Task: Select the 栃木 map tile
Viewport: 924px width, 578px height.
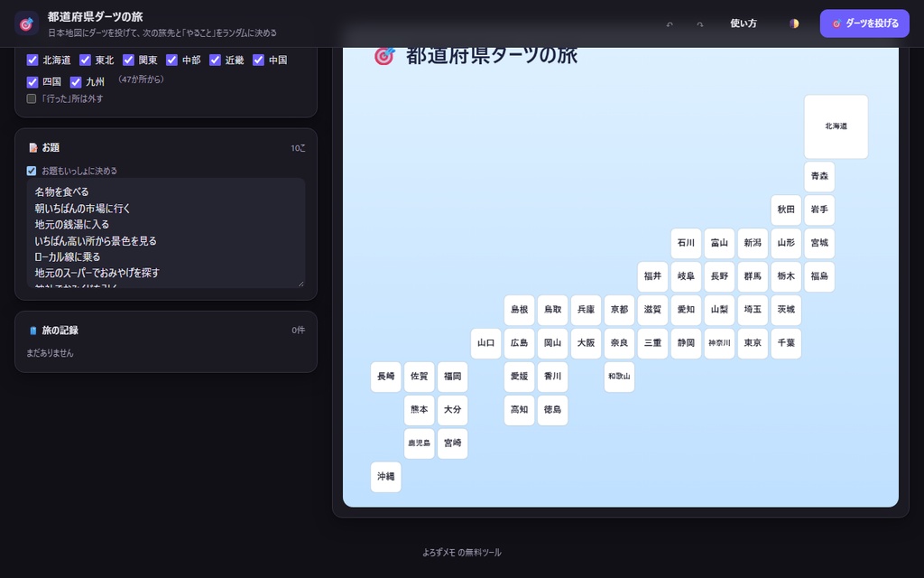Action: click(x=786, y=276)
